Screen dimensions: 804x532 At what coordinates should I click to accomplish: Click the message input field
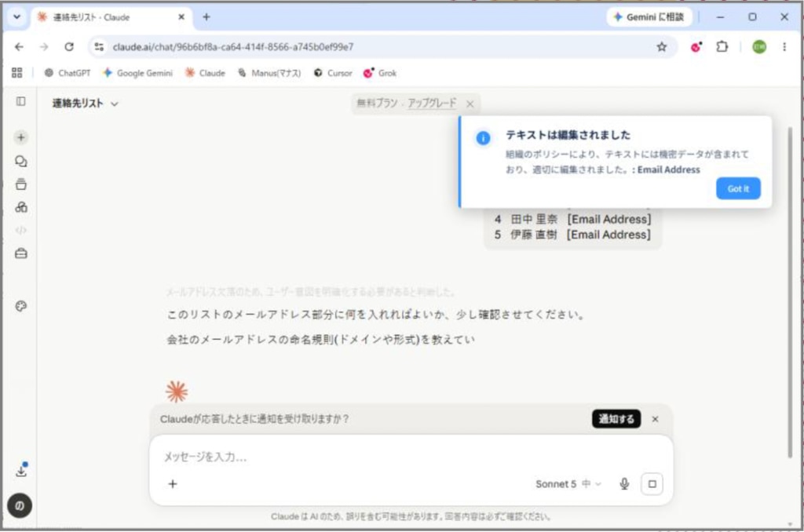pos(411,457)
